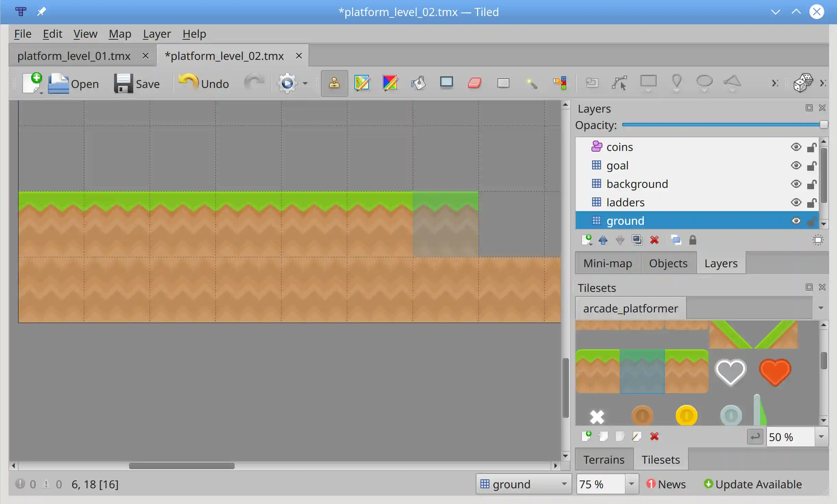
Task: Switch to the Objects panel tab
Action: tap(668, 263)
